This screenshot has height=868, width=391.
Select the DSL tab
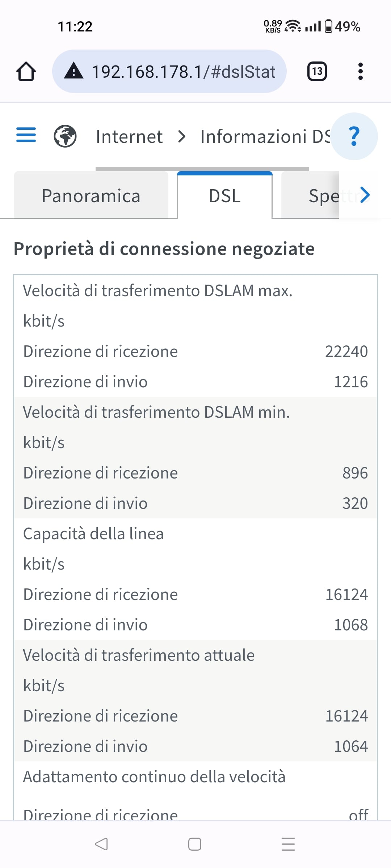(225, 196)
